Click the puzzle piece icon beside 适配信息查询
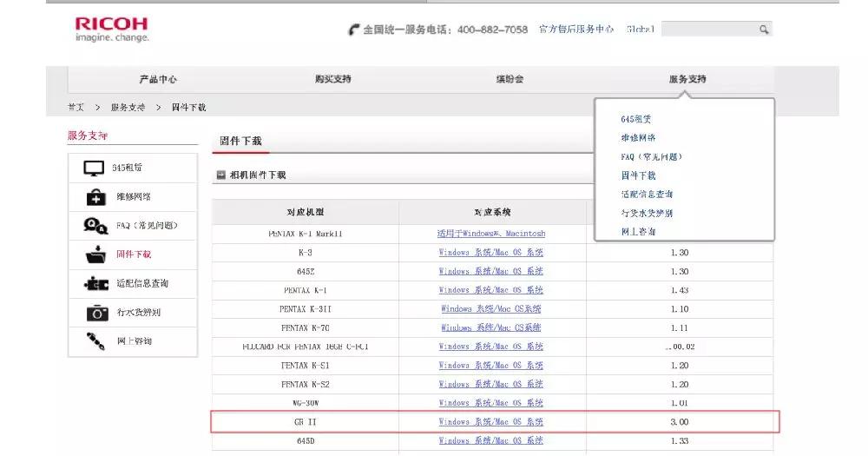This screenshot has height=456, width=868. [x=96, y=284]
